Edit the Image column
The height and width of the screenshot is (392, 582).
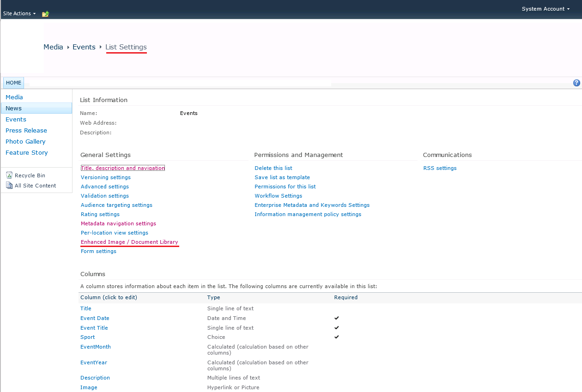pos(89,387)
